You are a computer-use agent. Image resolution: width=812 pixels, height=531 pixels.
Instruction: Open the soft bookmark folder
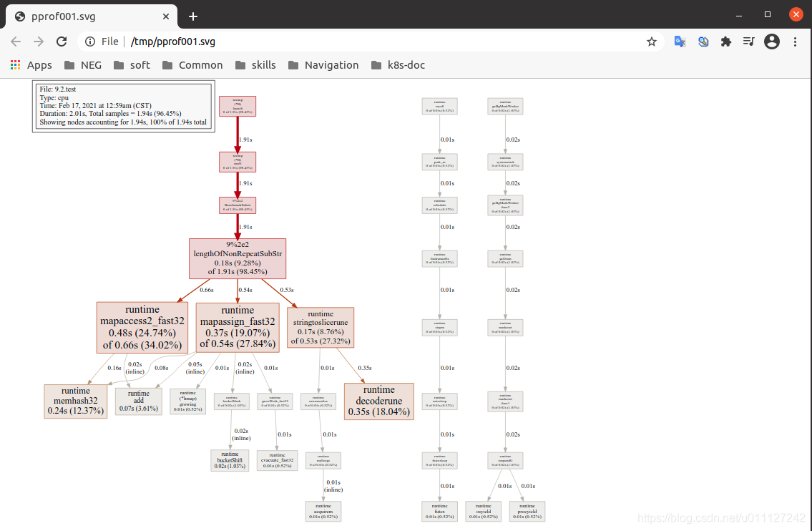tap(132, 64)
